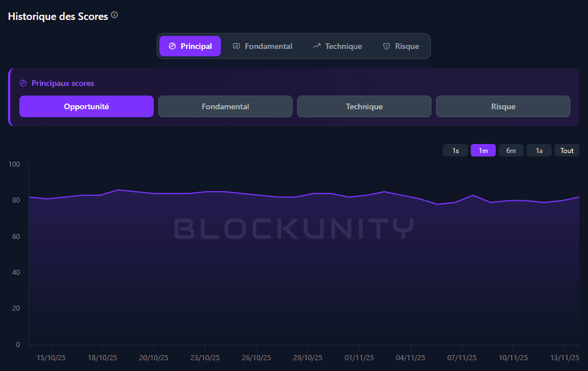Switch to the Technique top tab

click(x=338, y=46)
